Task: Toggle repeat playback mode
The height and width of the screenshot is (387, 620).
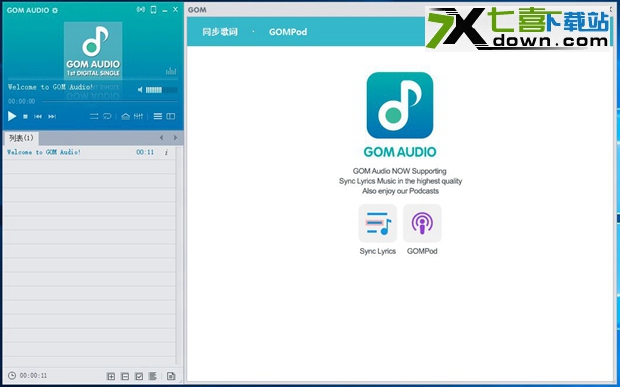Action: coord(107,116)
